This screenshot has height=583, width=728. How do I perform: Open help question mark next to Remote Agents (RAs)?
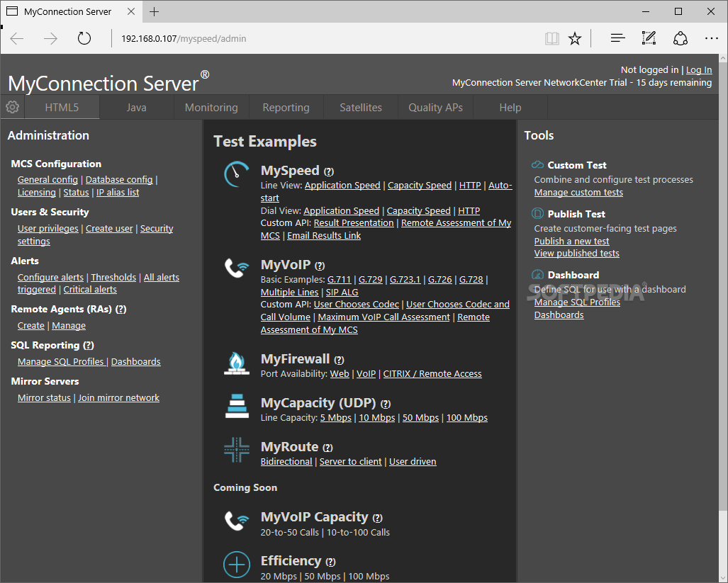[121, 310]
